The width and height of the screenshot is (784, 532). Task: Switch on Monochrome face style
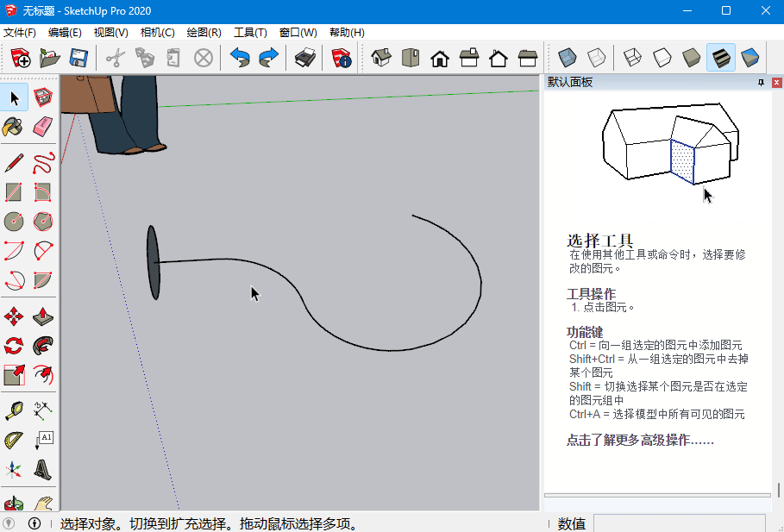point(750,58)
